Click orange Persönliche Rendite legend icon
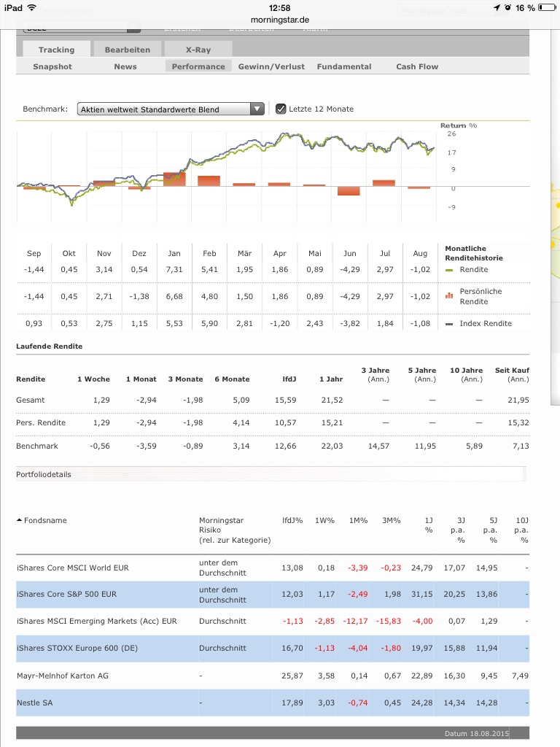 (449, 296)
